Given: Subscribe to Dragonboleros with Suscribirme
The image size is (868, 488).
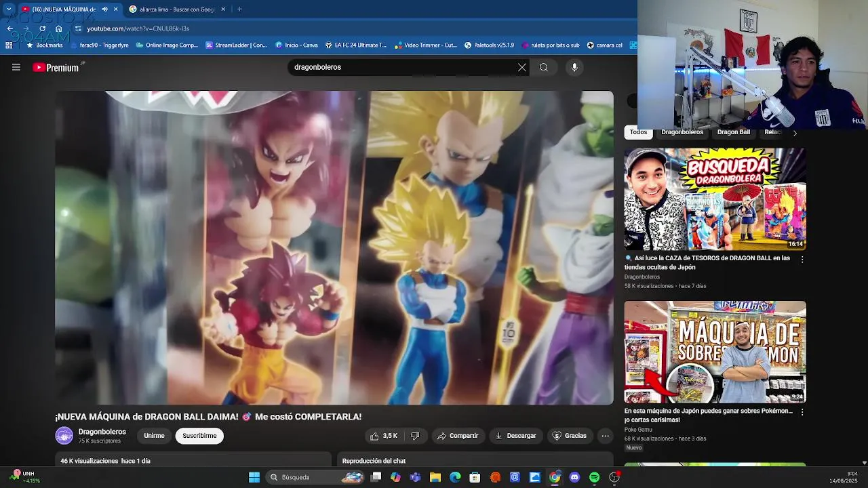Looking at the screenshot, I should click(199, 436).
